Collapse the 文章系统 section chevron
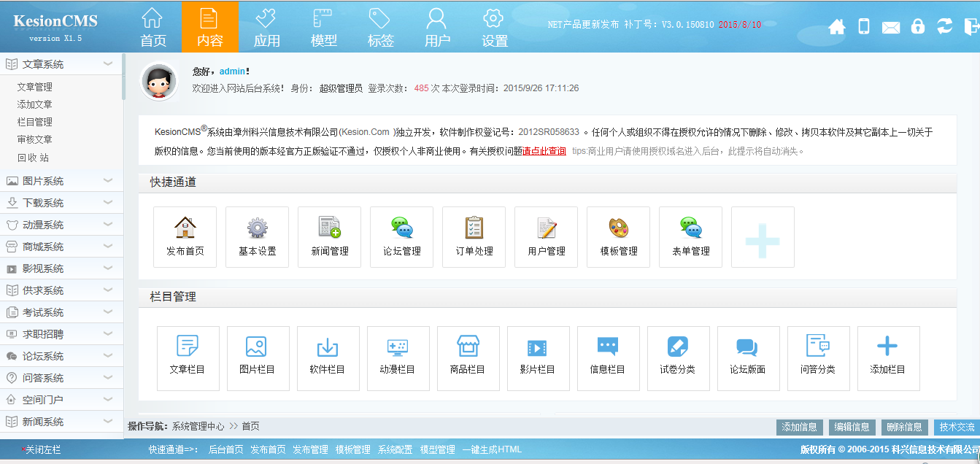The image size is (980, 464). click(x=107, y=63)
